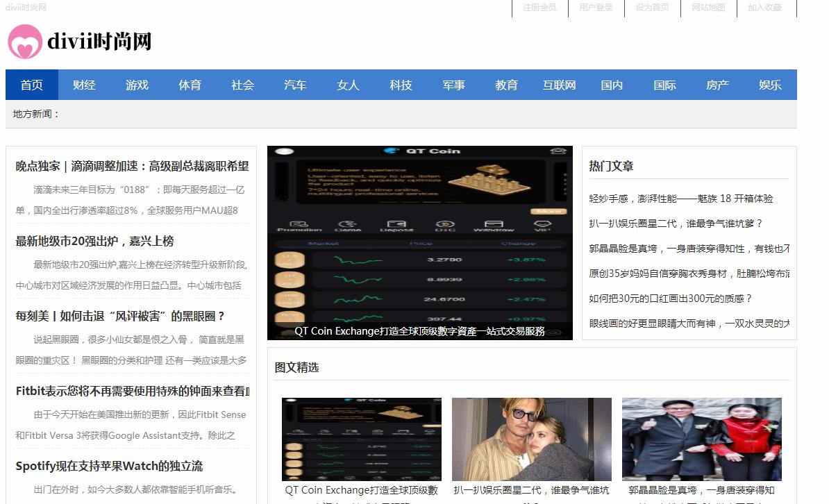
Task: Click the 热门文章 section heading
Action: 611,166
